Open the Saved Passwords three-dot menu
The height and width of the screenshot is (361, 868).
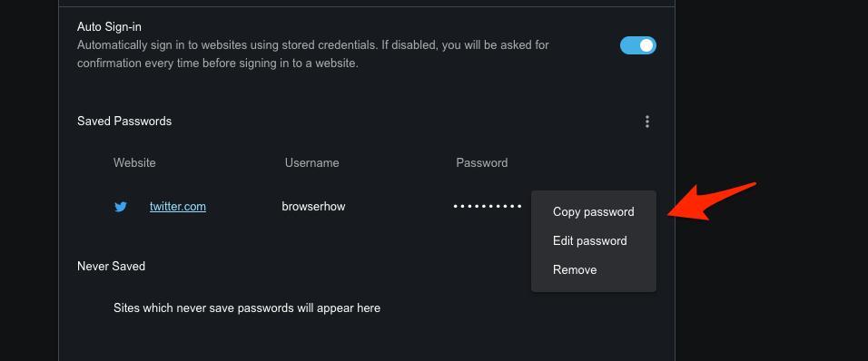coord(647,122)
